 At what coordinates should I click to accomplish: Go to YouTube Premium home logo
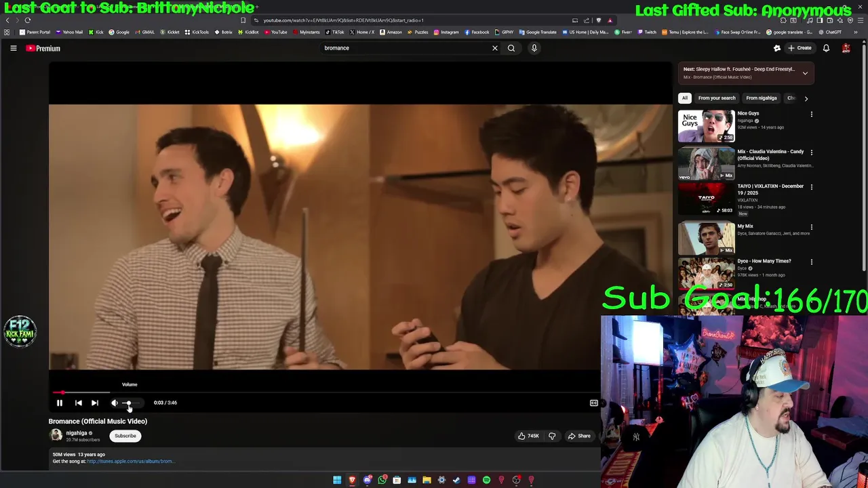[43, 48]
